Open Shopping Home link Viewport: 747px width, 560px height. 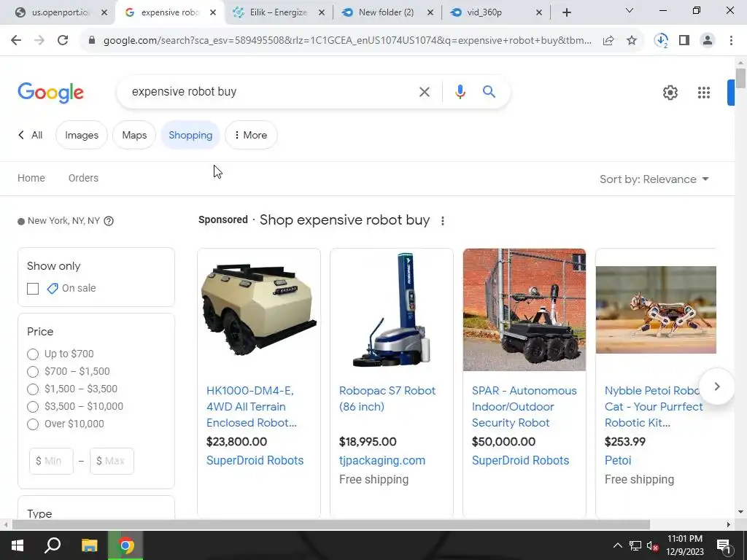pyautogui.click(x=31, y=178)
